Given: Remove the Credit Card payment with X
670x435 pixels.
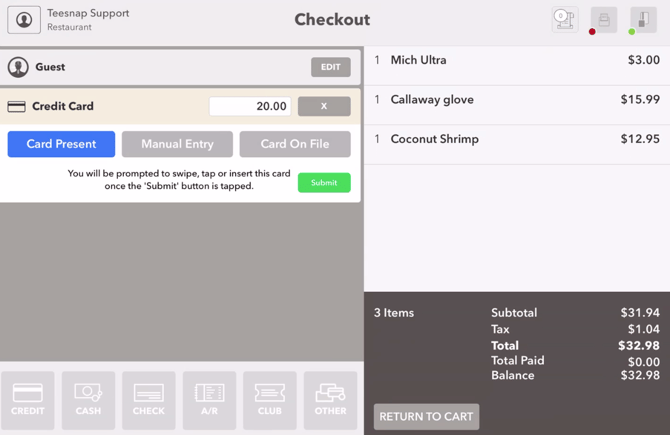Looking at the screenshot, I should 324,106.
